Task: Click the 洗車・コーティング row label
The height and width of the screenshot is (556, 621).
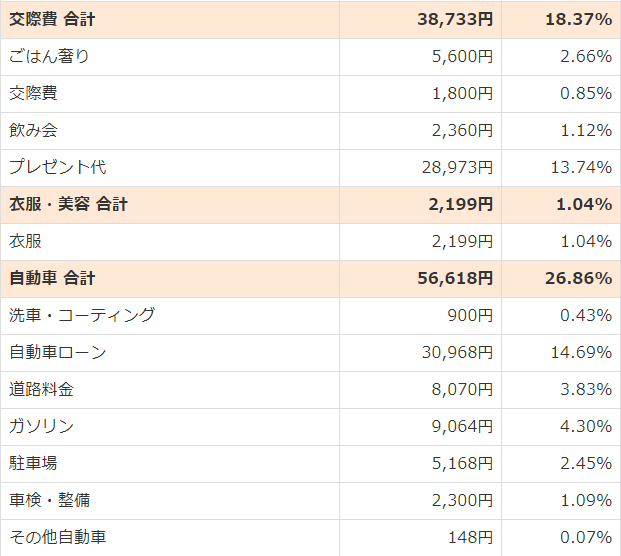Action: [x=82, y=315]
